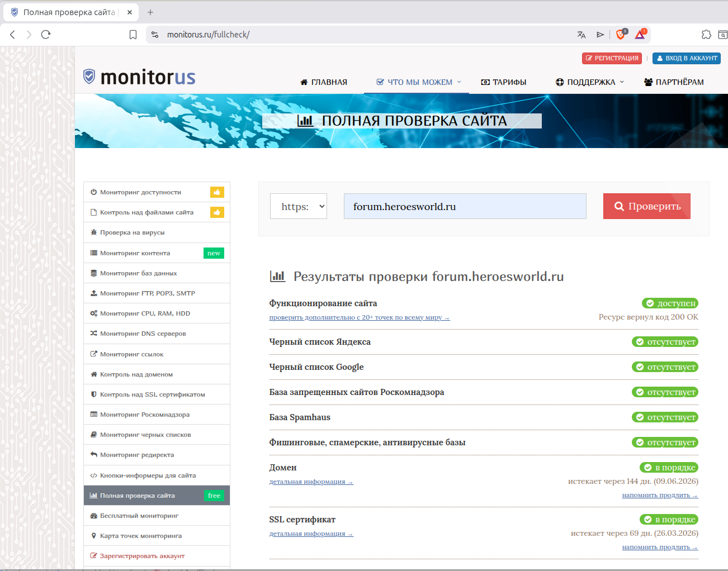Open a new browser tab
The height and width of the screenshot is (571, 728).
(150, 12)
